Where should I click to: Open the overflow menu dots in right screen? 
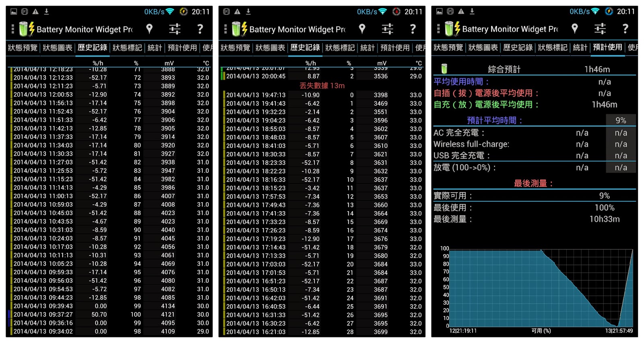tap(438, 29)
